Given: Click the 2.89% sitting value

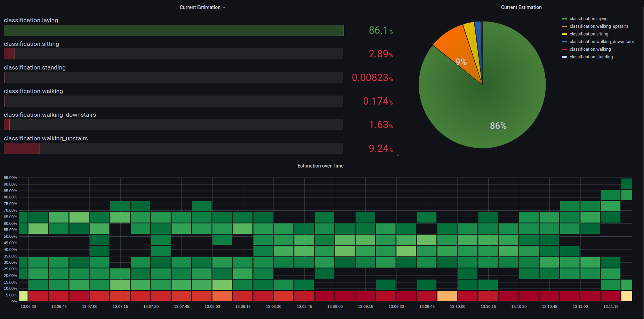Looking at the screenshot, I should click(381, 54).
